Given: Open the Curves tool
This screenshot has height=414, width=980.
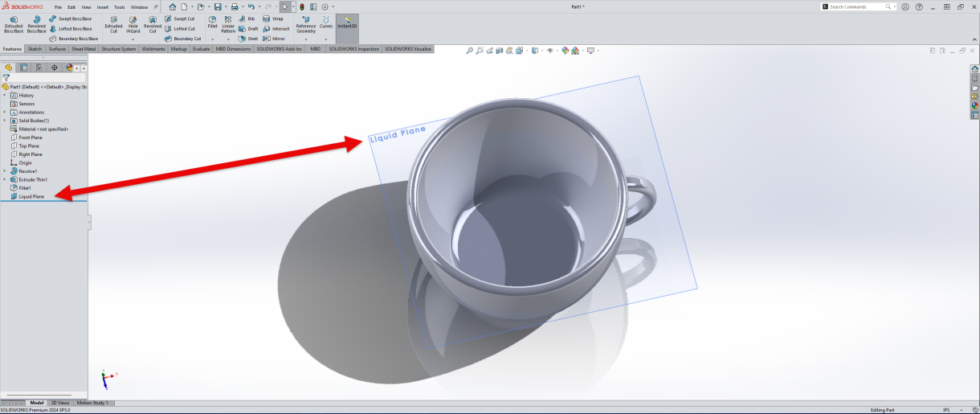Looking at the screenshot, I should [x=326, y=22].
